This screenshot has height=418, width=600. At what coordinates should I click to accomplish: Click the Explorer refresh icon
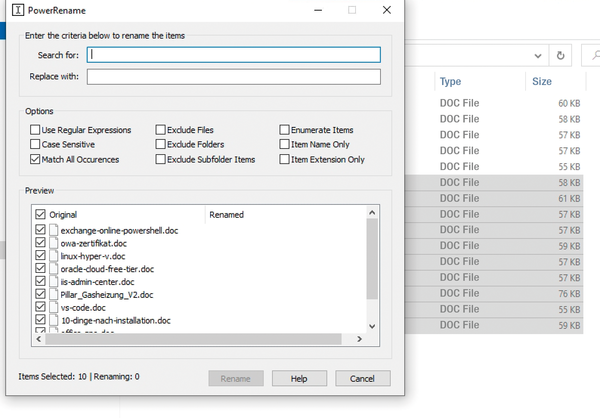(x=560, y=56)
